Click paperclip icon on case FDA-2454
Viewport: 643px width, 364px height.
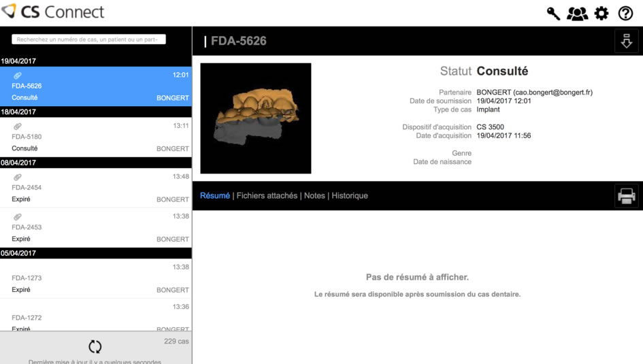18,177
